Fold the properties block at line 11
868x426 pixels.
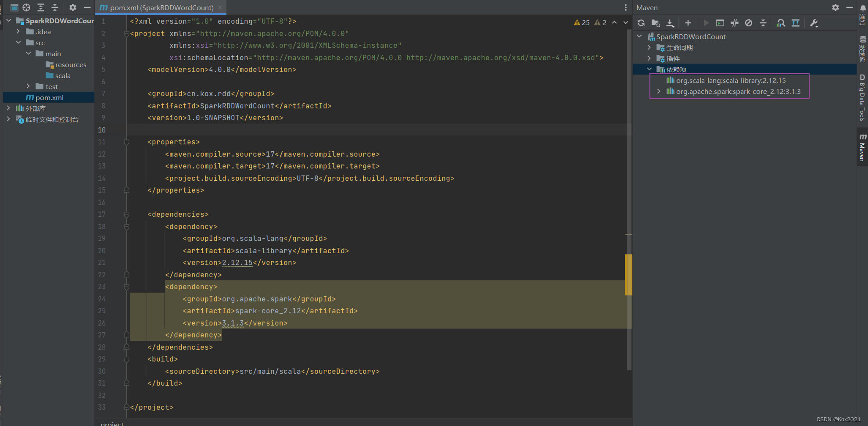[126, 142]
